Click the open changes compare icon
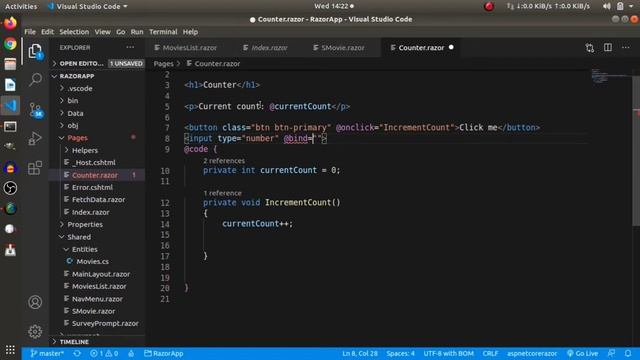The height and width of the screenshot is (360, 640). click(x=589, y=48)
